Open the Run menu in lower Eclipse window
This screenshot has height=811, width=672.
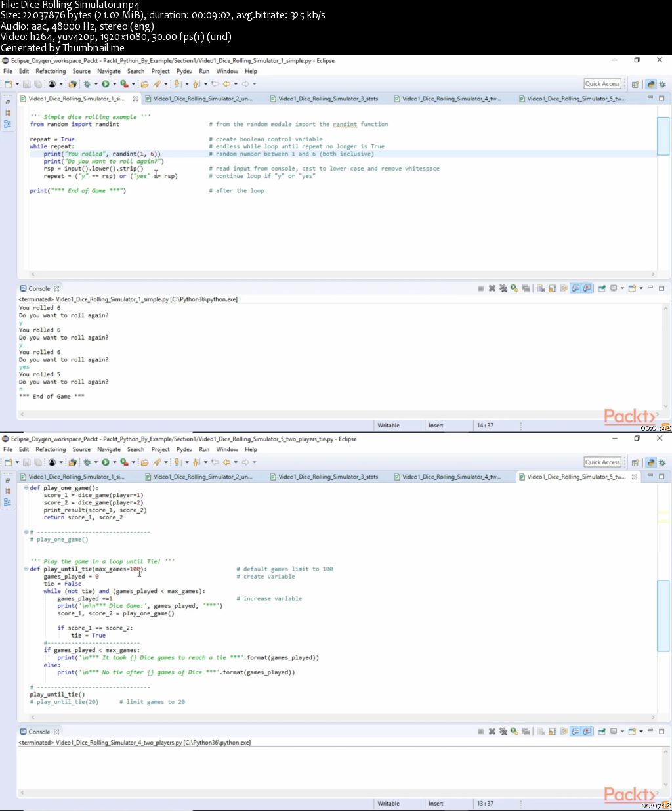204,449
